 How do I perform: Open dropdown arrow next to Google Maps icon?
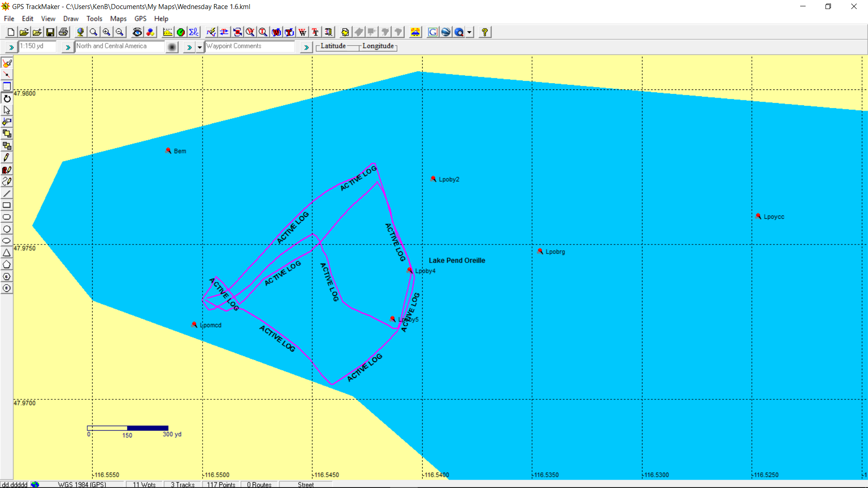(x=470, y=32)
